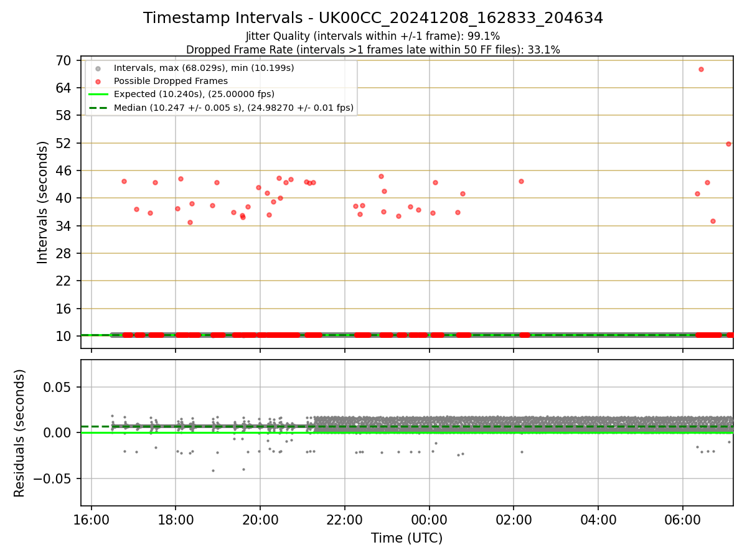This screenshot has width=747, height=560.
Task: Click the plot title 'Timestamp Intervals - UK00CC_20241208_162833_204634'
Action: click(373, 18)
